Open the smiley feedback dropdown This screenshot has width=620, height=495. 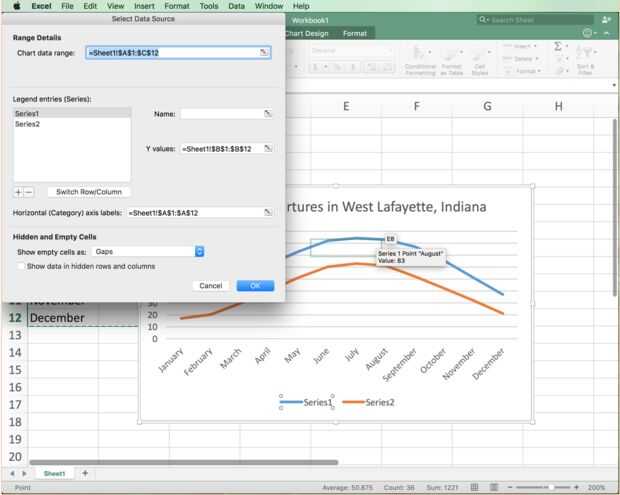pos(589,34)
